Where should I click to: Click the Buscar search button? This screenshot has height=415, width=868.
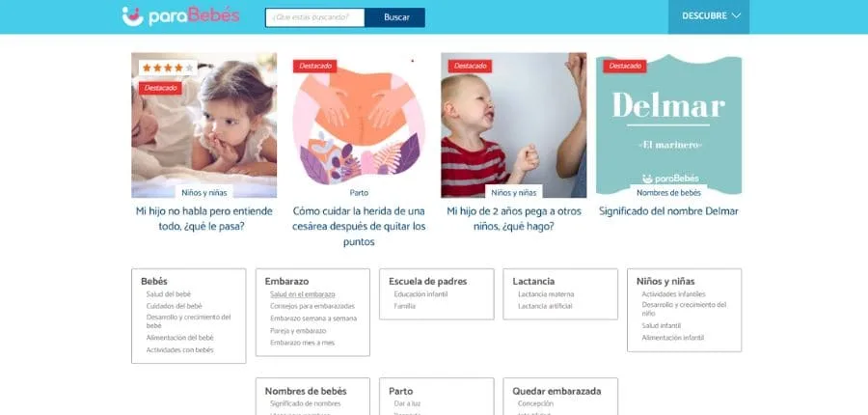(x=395, y=17)
